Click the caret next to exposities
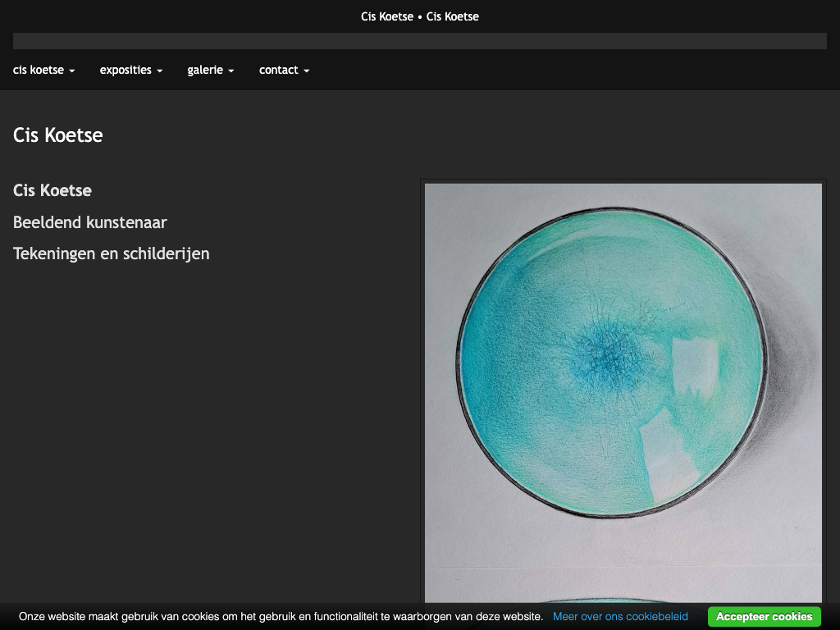Image resolution: width=840 pixels, height=630 pixels. point(160,71)
